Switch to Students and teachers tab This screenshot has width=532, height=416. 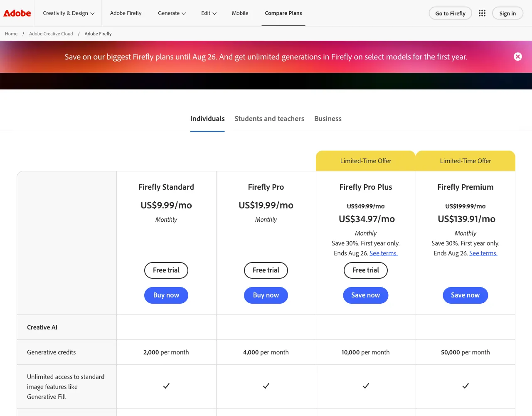point(269,119)
